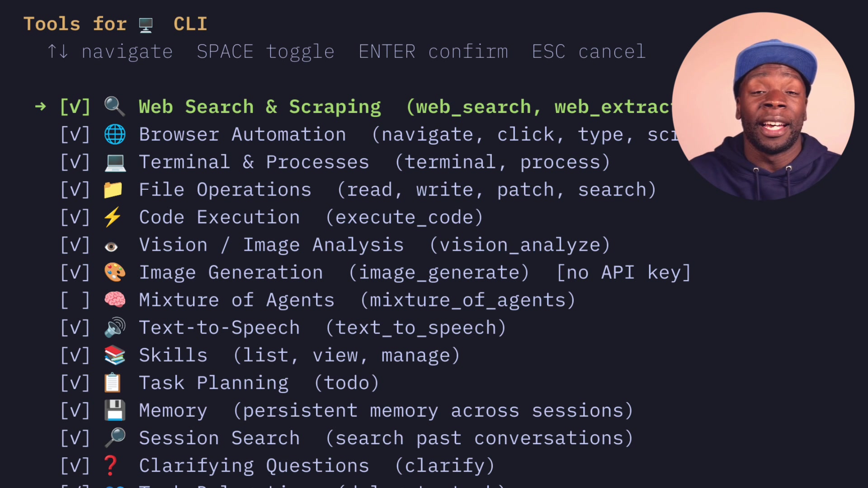Click the globe icon for Browser Automation
Screen dimensions: 868x488
(x=114, y=134)
